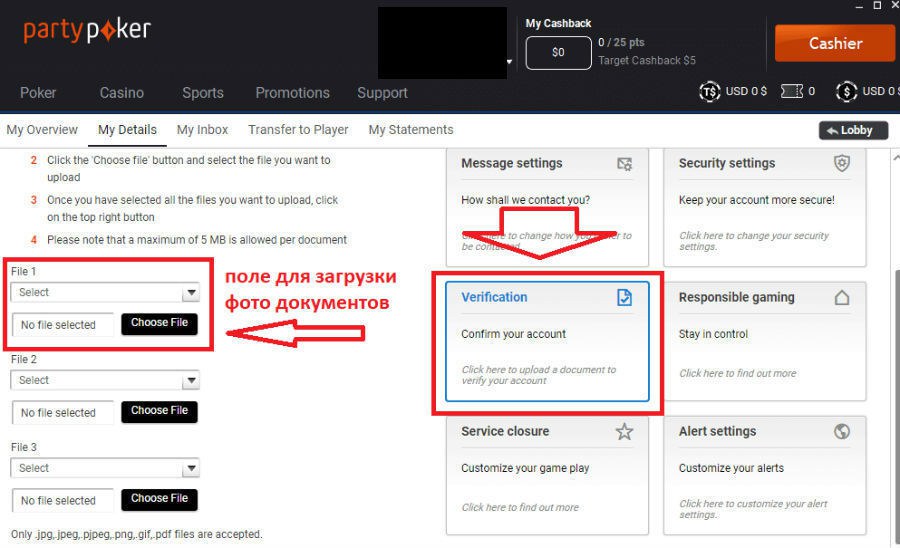Click the My Cashback $0 box

[x=557, y=52]
